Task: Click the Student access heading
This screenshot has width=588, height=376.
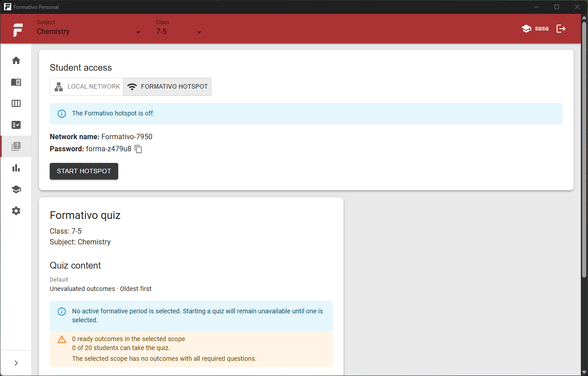Action: (81, 68)
